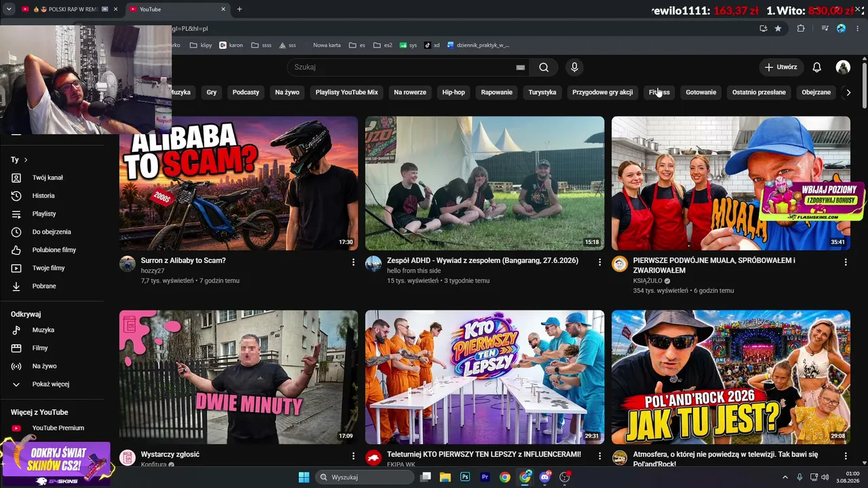Show hidden system tray icons

(785, 477)
